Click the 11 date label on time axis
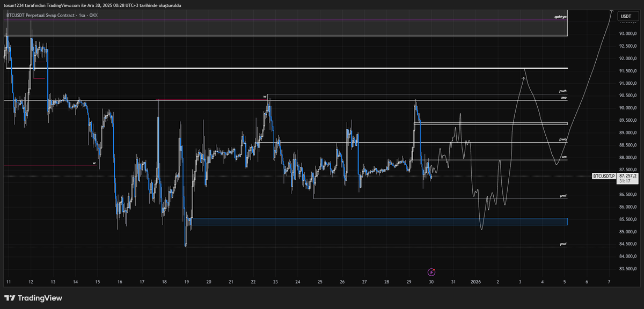Image resolution: width=644 pixels, height=309 pixels. click(x=8, y=281)
